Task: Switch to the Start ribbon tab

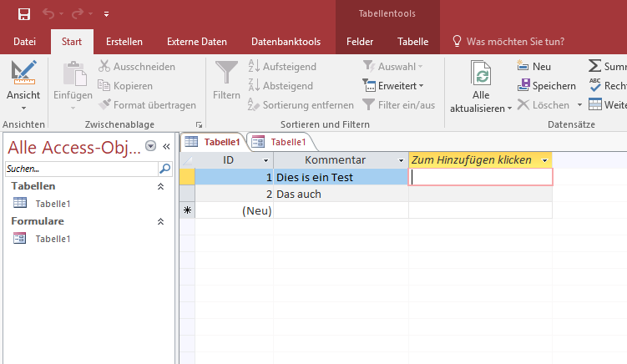Action: pos(72,42)
